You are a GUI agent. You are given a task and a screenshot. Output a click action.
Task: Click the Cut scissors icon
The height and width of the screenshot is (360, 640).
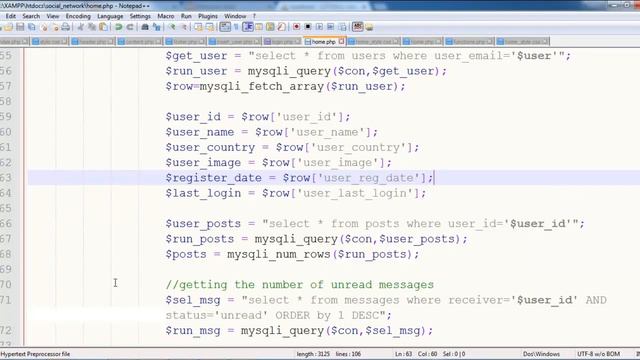coord(80,27)
